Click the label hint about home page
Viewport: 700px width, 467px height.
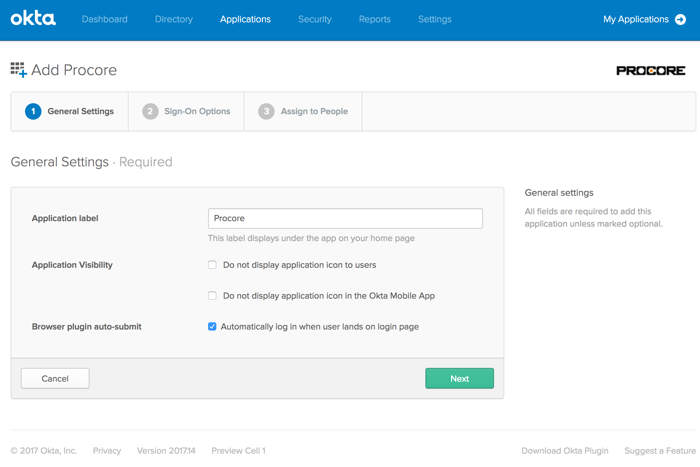click(311, 238)
